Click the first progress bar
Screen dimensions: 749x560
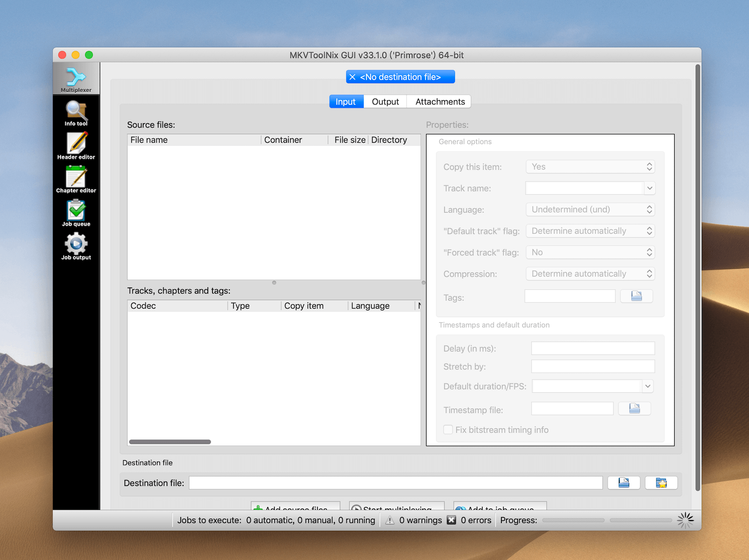(x=573, y=520)
